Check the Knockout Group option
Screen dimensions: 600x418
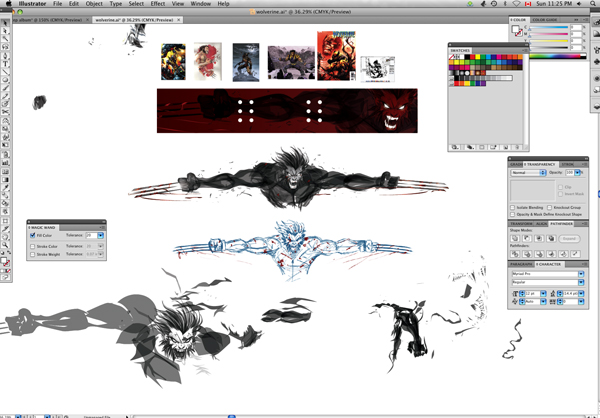(x=549, y=207)
